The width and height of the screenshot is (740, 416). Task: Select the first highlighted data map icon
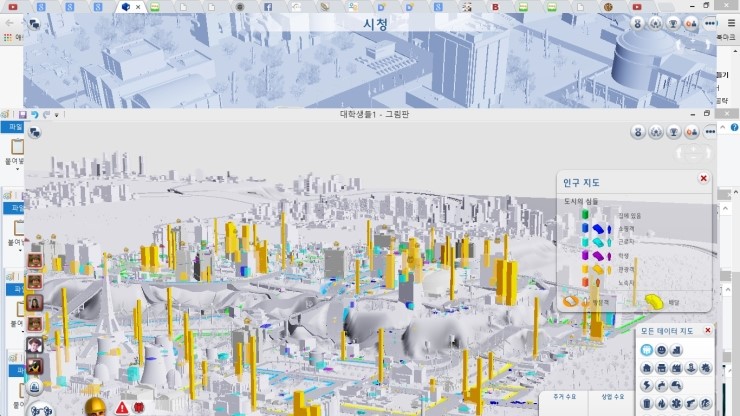point(646,349)
